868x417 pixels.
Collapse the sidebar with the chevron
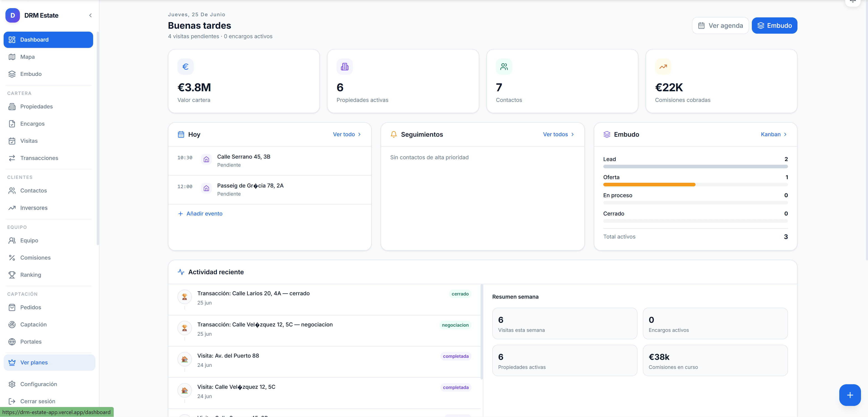(x=90, y=16)
